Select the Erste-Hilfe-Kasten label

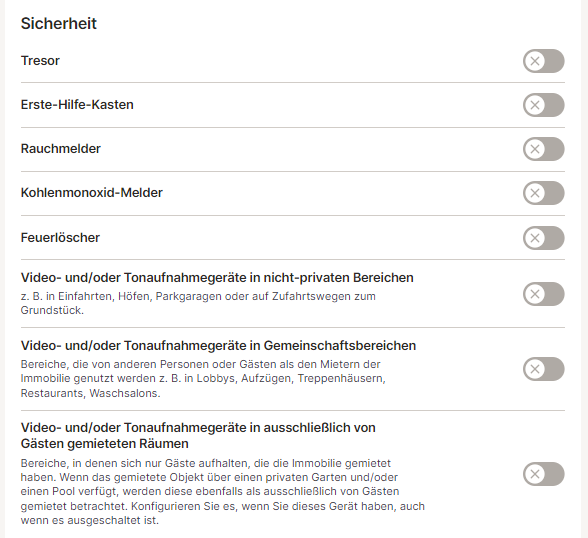(77, 105)
